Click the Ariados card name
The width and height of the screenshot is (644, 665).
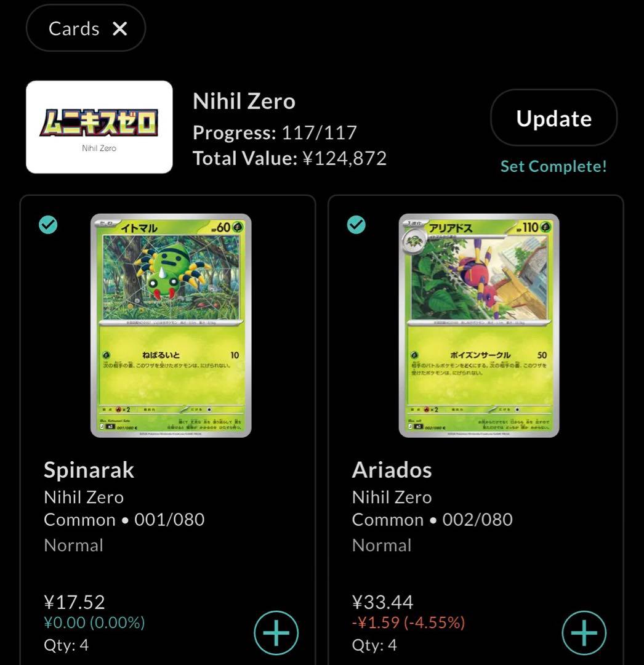pos(392,470)
